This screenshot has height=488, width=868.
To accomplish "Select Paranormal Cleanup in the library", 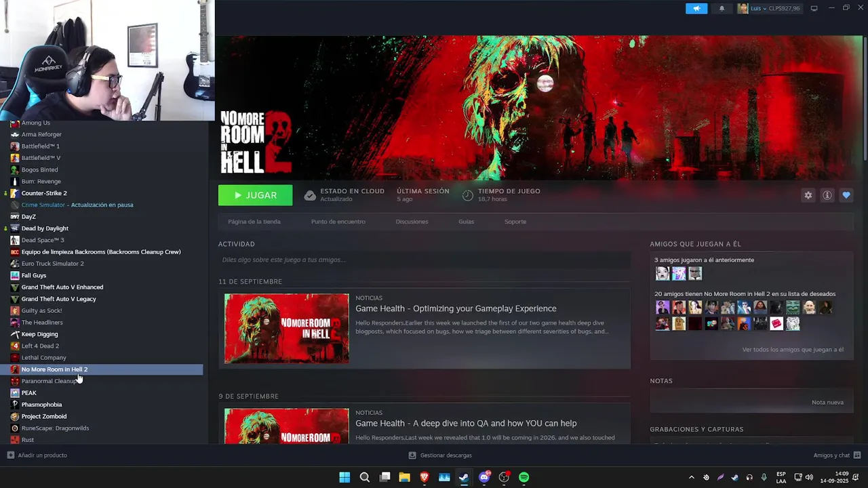I will tap(49, 381).
